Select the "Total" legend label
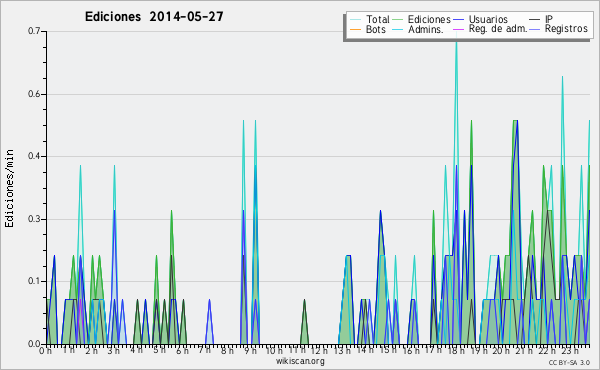Image resolution: width=600 pixels, height=370 pixels. 378,19
